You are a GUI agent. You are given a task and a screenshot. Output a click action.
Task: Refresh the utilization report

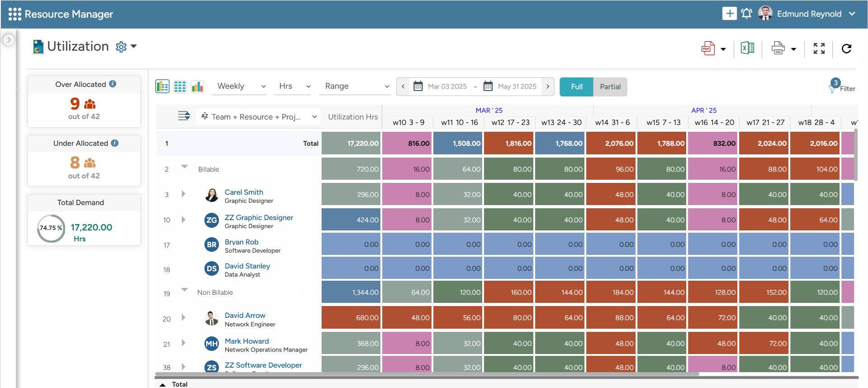pos(846,48)
